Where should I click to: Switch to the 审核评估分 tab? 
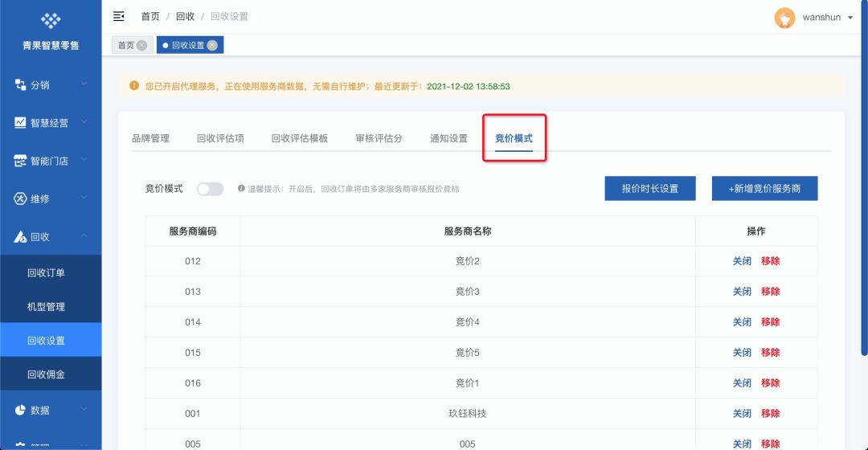[x=379, y=138]
